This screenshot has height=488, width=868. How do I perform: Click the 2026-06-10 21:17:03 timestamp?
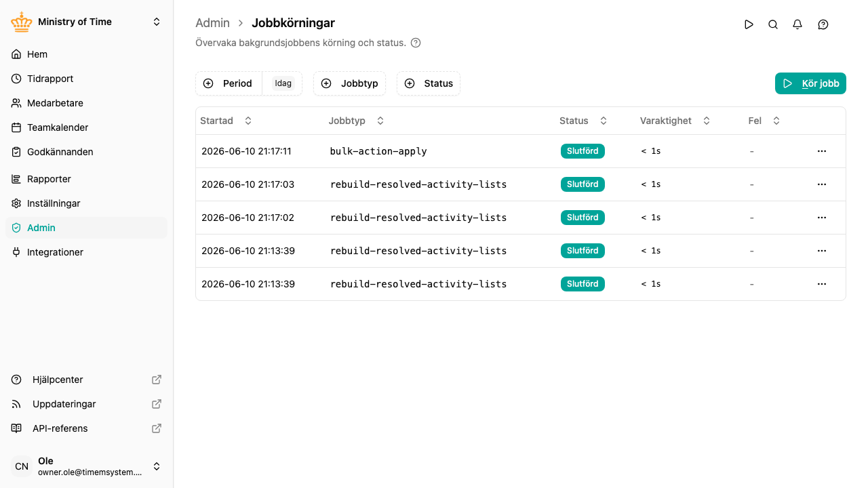coord(248,184)
